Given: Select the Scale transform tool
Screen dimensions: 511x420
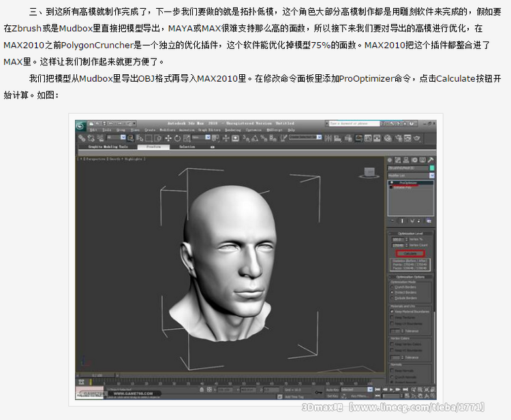Looking at the screenshot, I should (187, 138).
